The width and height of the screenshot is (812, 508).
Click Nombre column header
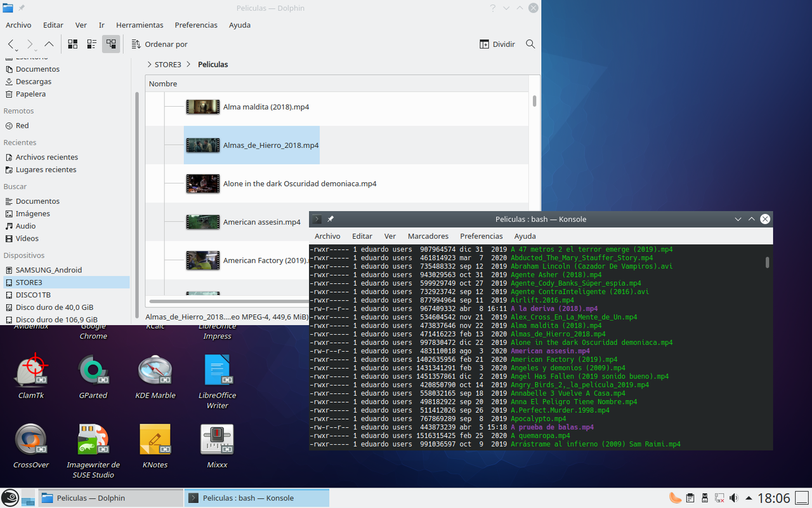click(336, 83)
